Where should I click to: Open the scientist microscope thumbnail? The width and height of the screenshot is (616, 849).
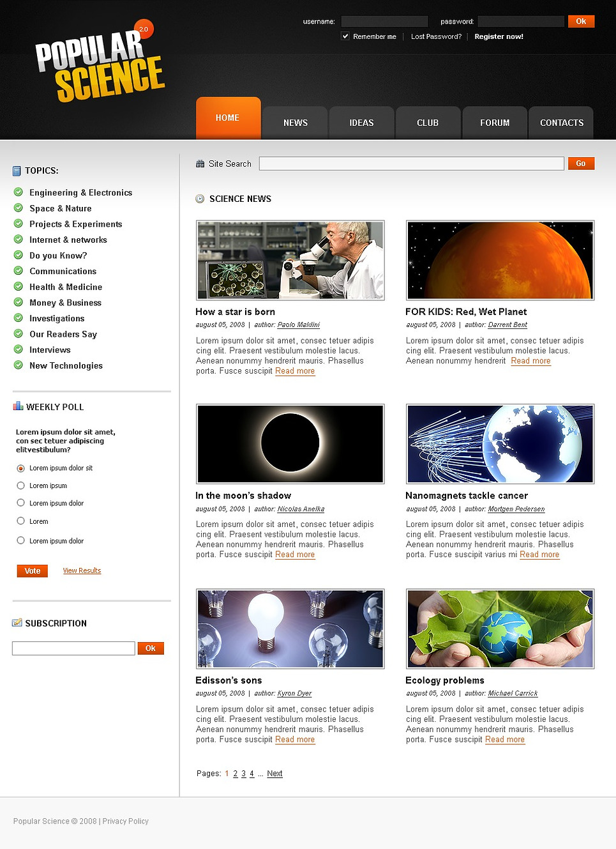(290, 260)
